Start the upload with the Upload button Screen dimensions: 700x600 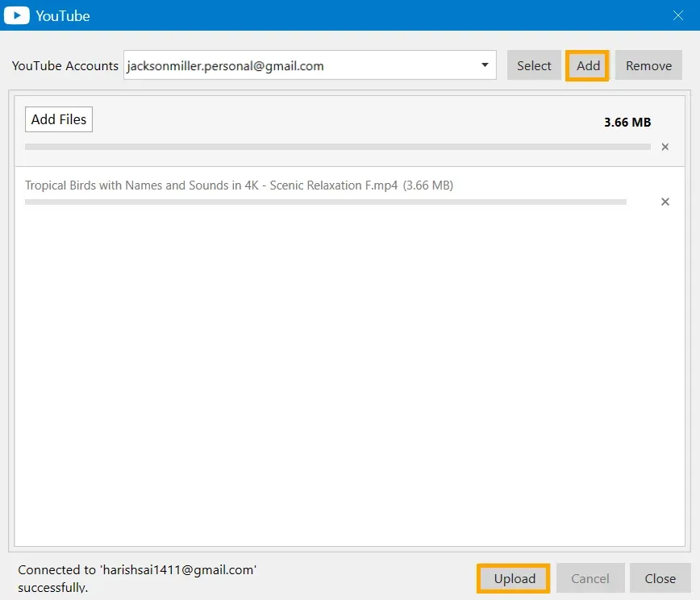(x=514, y=578)
